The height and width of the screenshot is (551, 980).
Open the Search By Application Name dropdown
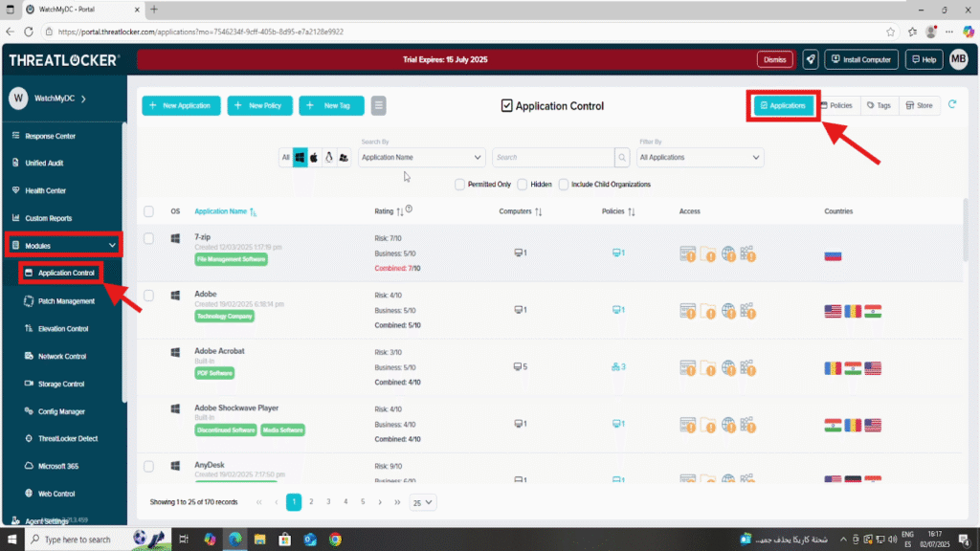[x=422, y=158]
